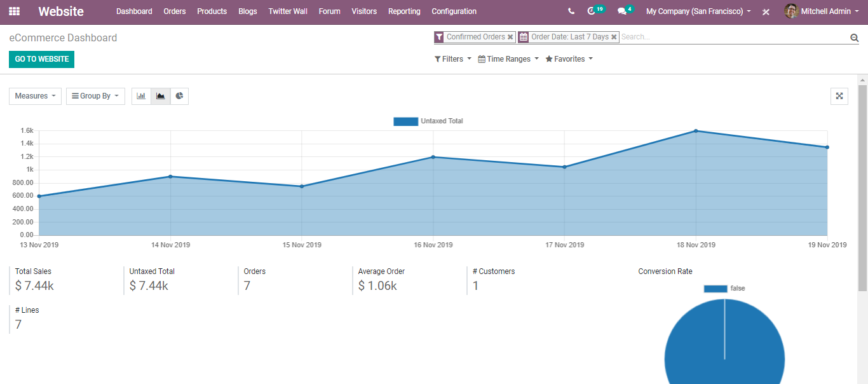Screen dimensions: 868x384
Task: Toggle Untaxed Total legend color box
Action: [x=405, y=121]
